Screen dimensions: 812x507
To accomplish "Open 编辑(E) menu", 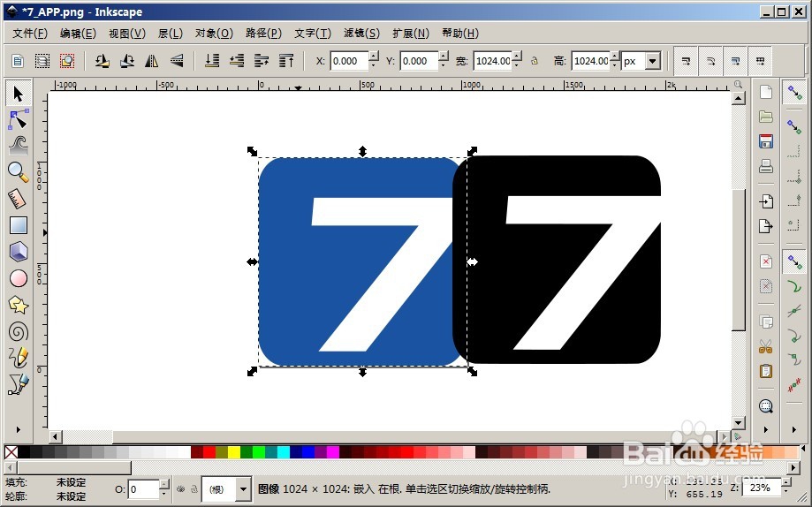I will 78,34.
